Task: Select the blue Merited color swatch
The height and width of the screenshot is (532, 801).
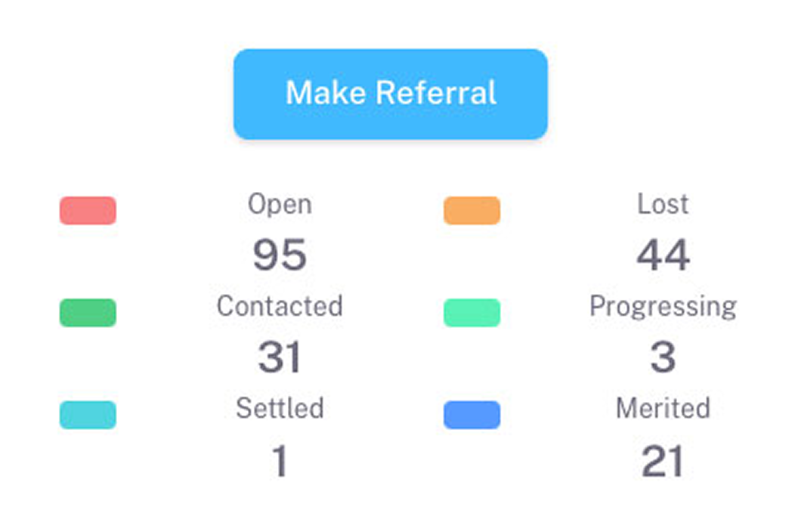Action: coord(472,415)
